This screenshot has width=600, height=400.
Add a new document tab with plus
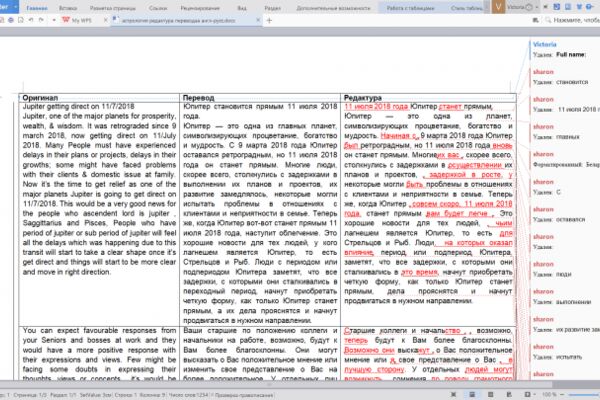(269, 20)
